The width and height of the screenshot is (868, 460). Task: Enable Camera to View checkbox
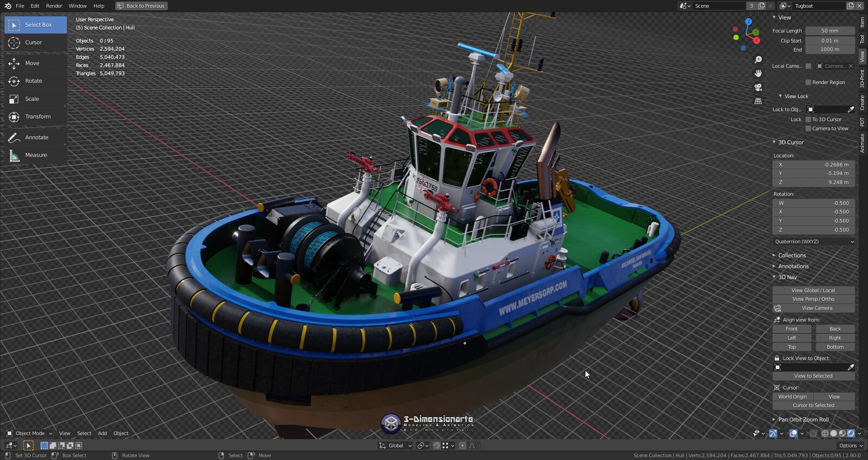(808, 129)
